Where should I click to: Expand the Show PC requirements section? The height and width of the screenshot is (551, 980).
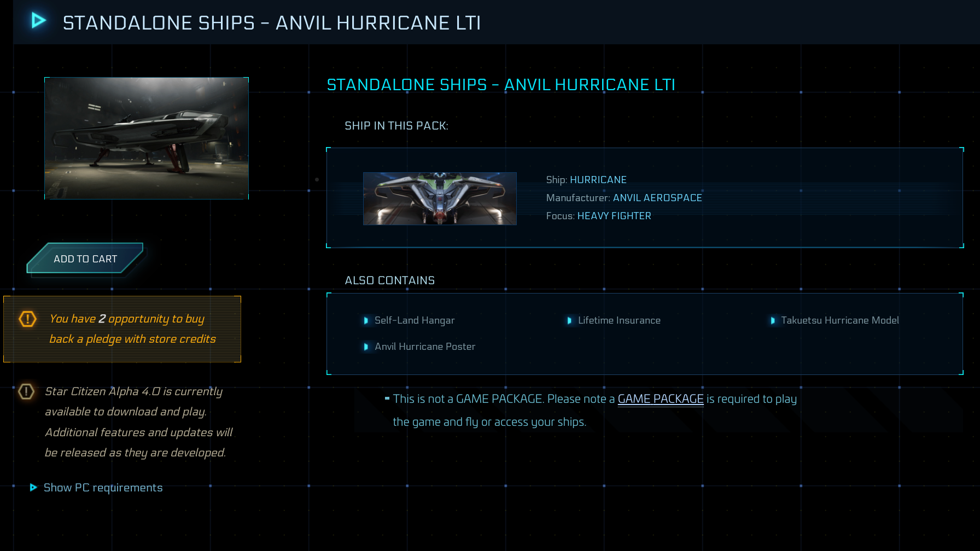(103, 488)
